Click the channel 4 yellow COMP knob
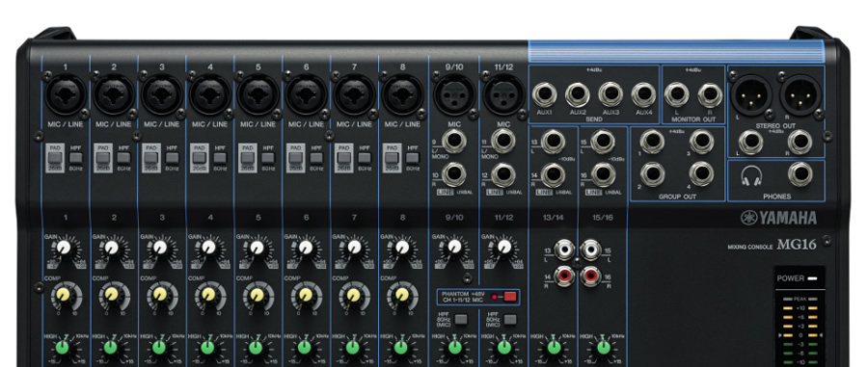Screen dimensions: 868x367 [x=208, y=295]
